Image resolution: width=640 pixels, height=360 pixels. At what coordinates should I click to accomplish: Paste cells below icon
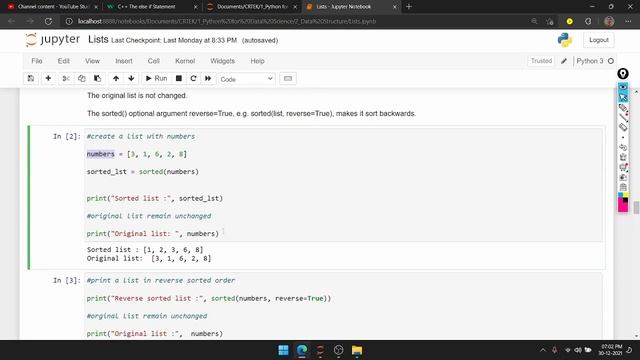point(97,78)
